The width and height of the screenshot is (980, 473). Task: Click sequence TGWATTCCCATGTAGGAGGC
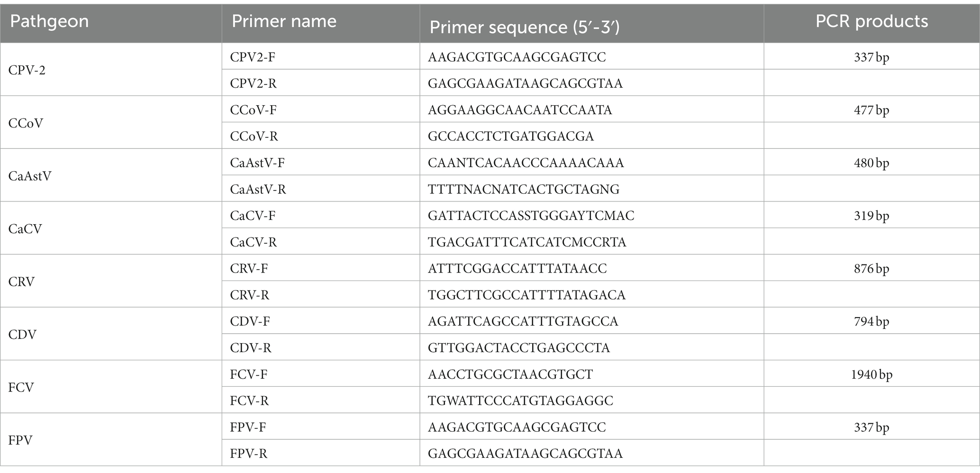click(x=520, y=401)
